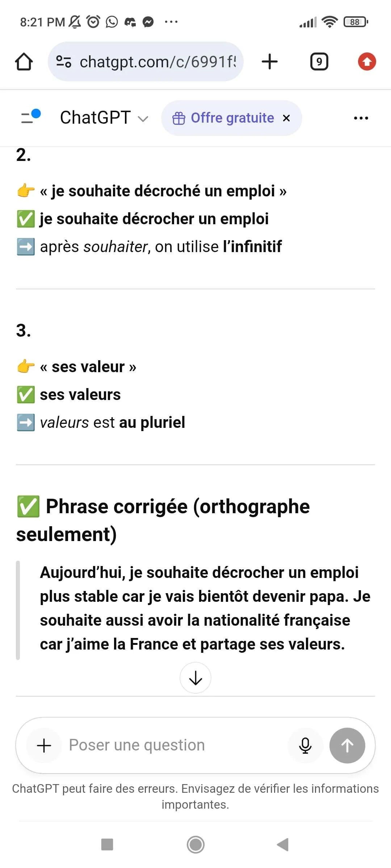The height and width of the screenshot is (868, 391).
Task: Open conversation options three-dot menu
Action: [x=361, y=118]
